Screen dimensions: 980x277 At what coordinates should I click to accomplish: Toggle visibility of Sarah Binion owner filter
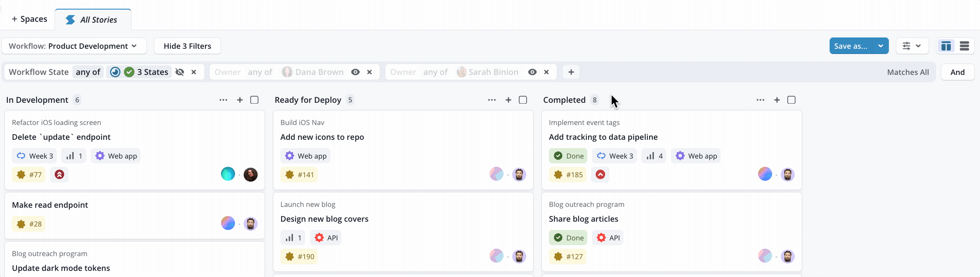[532, 72]
